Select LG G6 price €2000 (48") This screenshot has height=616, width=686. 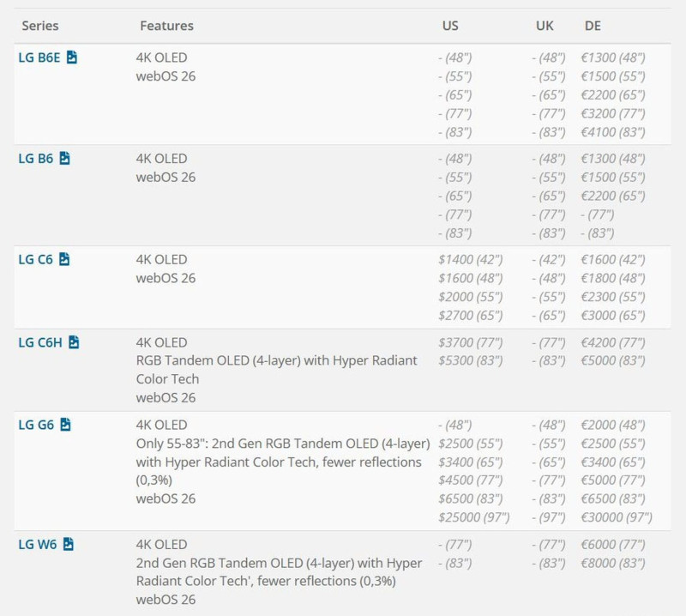click(x=613, y=424)
